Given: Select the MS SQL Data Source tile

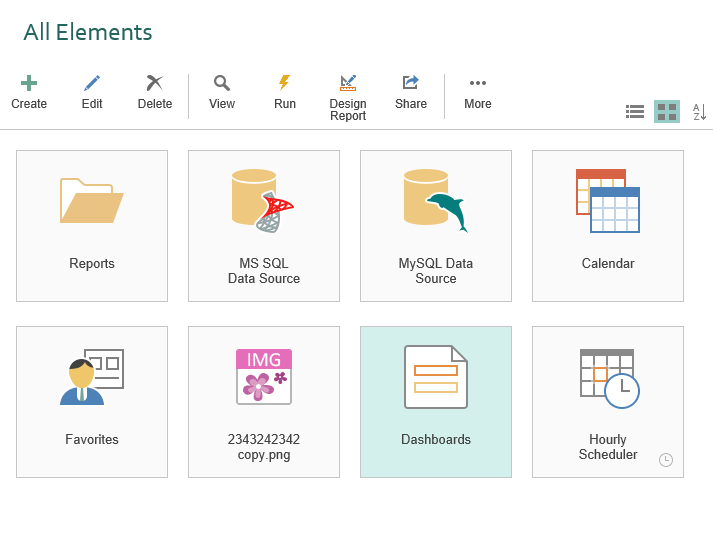Looking at the screenshot, I should click(264, 226).
